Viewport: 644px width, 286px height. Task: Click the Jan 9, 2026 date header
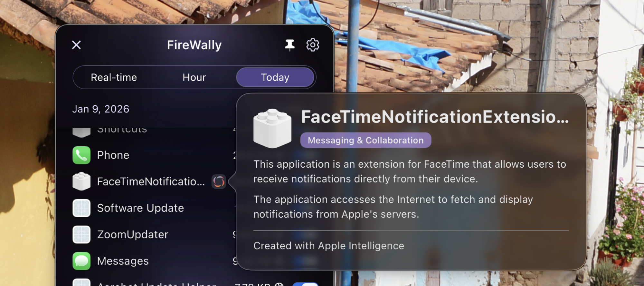coord(100,109)
